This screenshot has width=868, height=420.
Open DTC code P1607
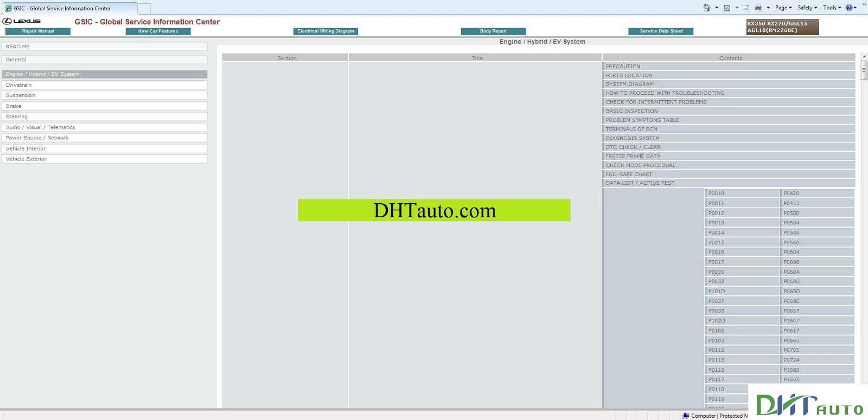click(817, 321)
